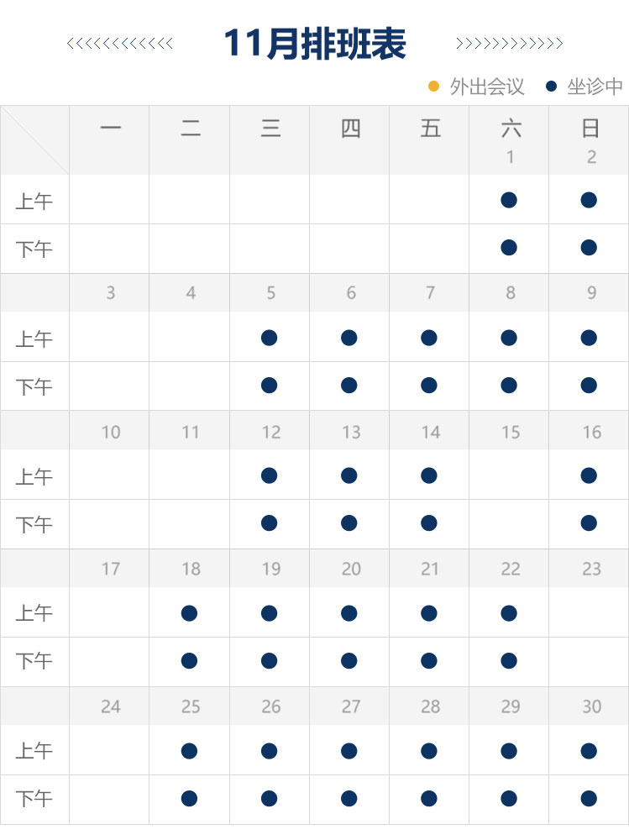629x840 pixels.
Task: Select the Nov 7 afternoon clinic dot
Action: 429,386
